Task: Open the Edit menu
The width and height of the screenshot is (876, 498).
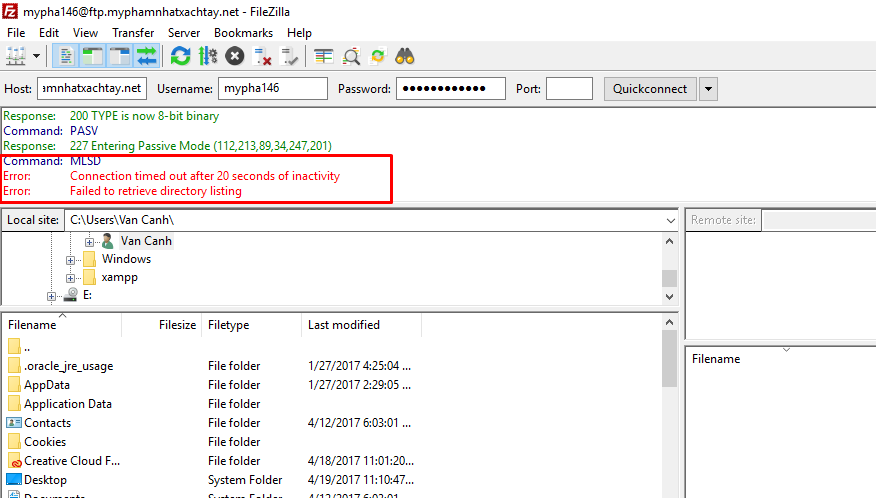Action: 49,33
